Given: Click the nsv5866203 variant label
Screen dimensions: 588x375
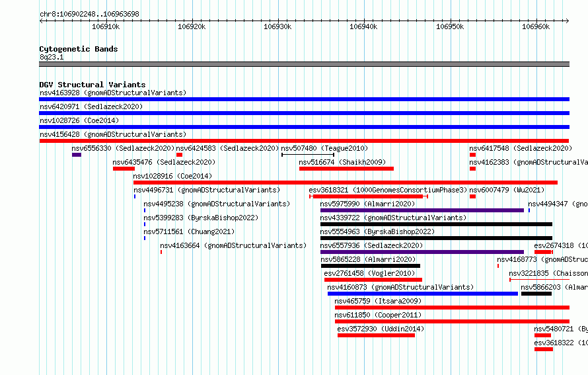Looking at the screenshot, I should 554,287.
